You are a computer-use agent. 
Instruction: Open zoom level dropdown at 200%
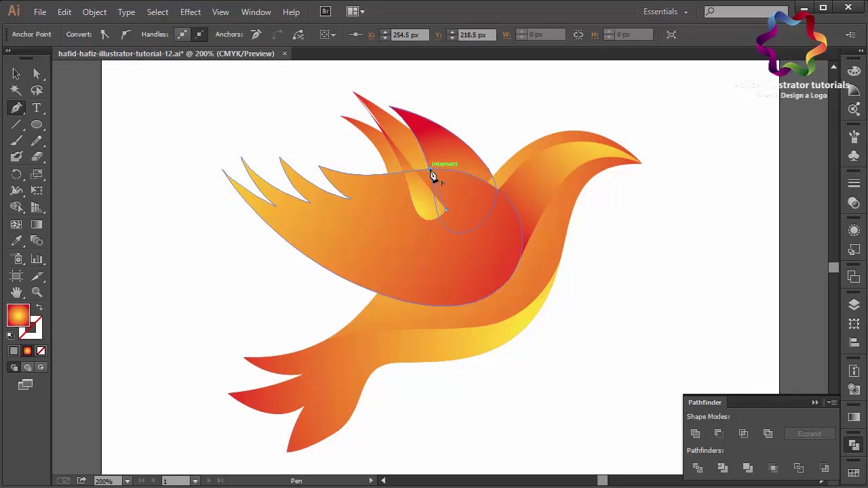[x=127, y=481]
